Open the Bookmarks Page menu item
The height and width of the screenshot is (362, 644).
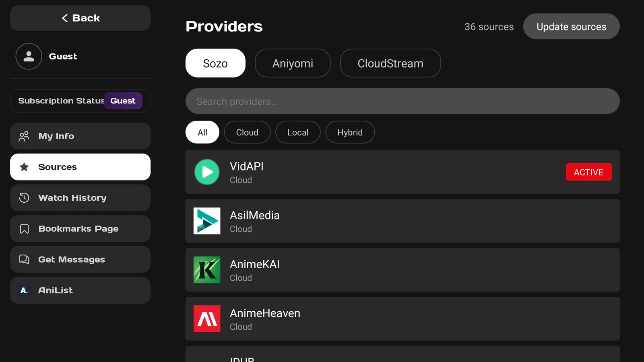(x=80, y=229)
